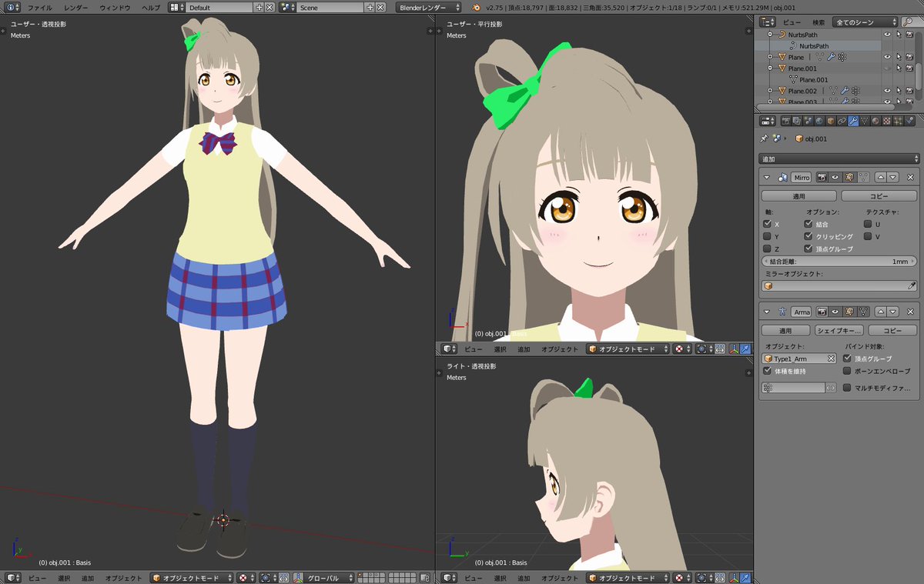
Task: Click the Armature vertex group input field
Action: (793, 388)
